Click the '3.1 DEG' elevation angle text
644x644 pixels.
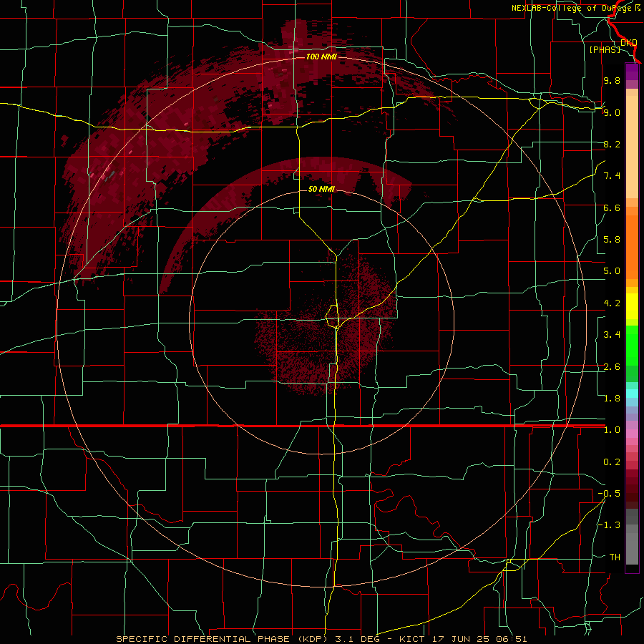[356, 639]
